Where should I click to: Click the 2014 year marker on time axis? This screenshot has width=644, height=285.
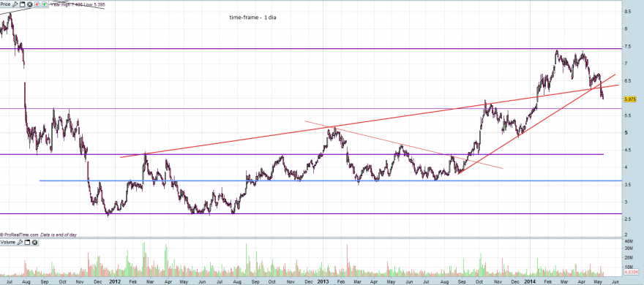tap(531, 282)
